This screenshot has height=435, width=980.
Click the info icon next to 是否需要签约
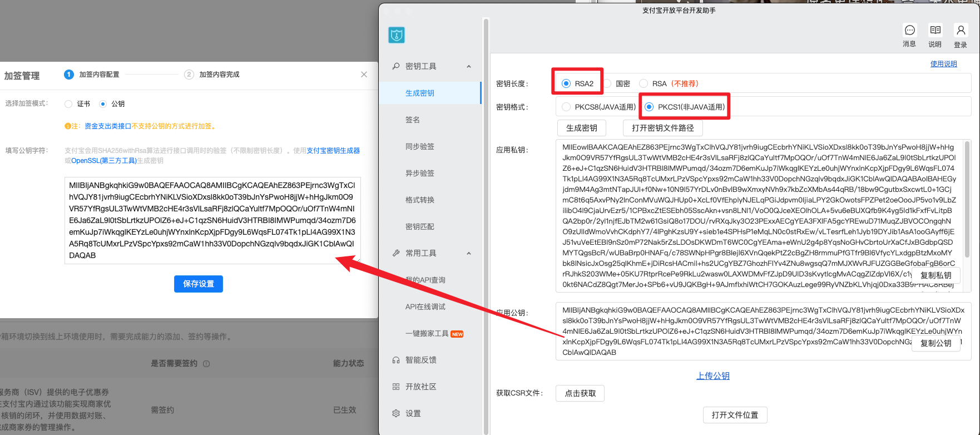coord(206,364)
